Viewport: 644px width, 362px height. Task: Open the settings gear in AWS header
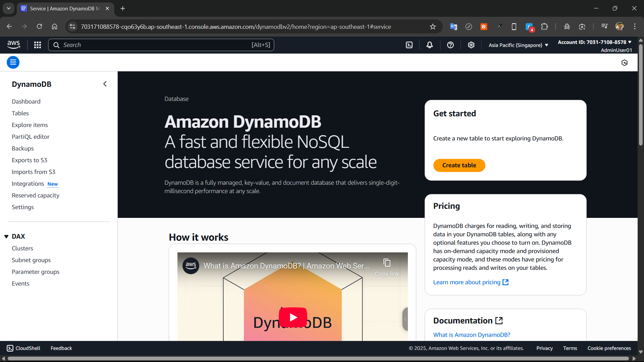point(471,45)
